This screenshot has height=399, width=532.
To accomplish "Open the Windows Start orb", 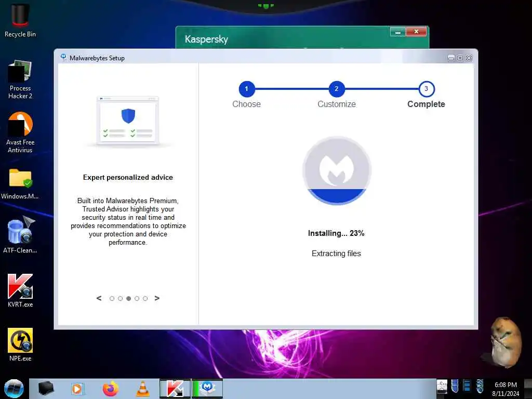I will (14, 389).
